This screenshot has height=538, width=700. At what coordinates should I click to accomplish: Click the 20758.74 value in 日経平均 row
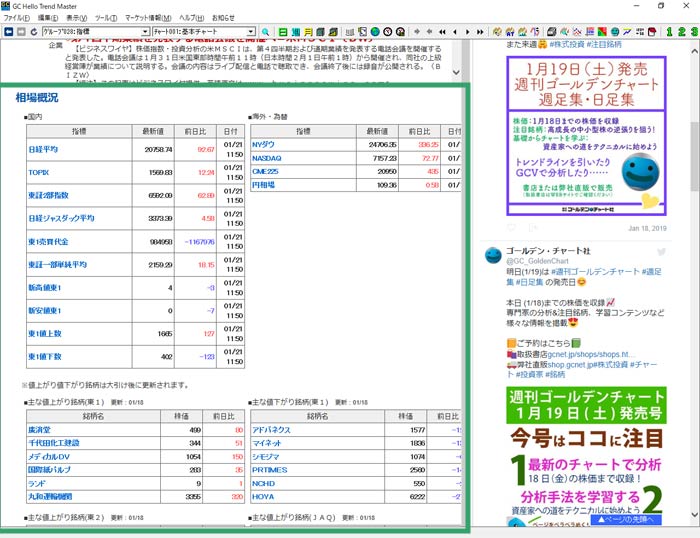[158, 150]
